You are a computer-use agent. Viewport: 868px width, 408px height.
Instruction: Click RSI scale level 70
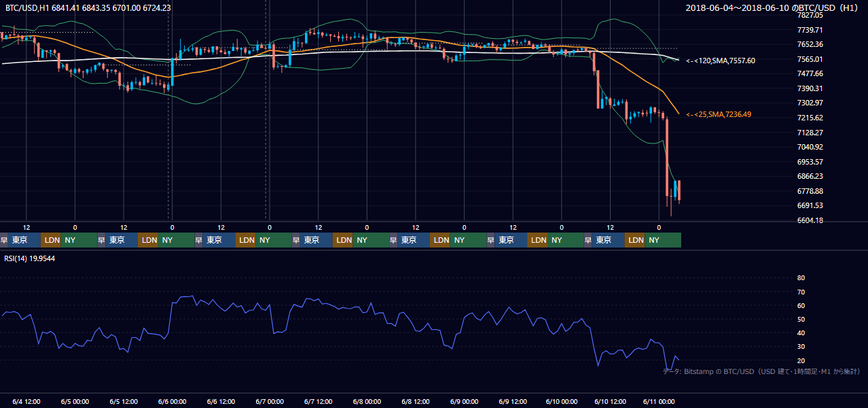pos(801,292)
